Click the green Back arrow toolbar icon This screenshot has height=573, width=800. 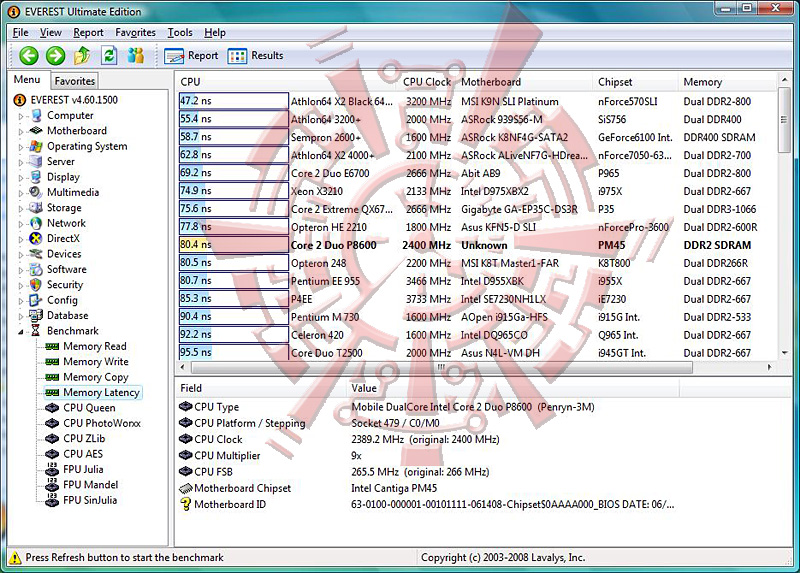click(x=29, y=55)
